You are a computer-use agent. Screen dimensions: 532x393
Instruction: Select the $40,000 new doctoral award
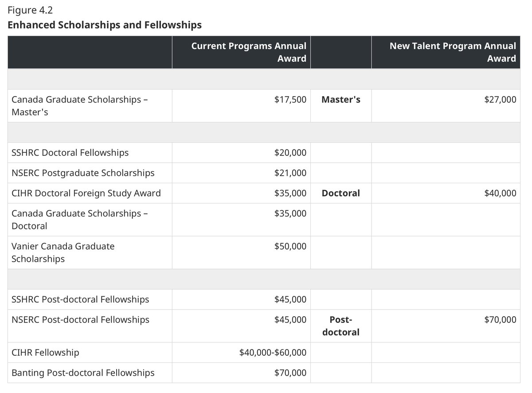coord(500,193)
